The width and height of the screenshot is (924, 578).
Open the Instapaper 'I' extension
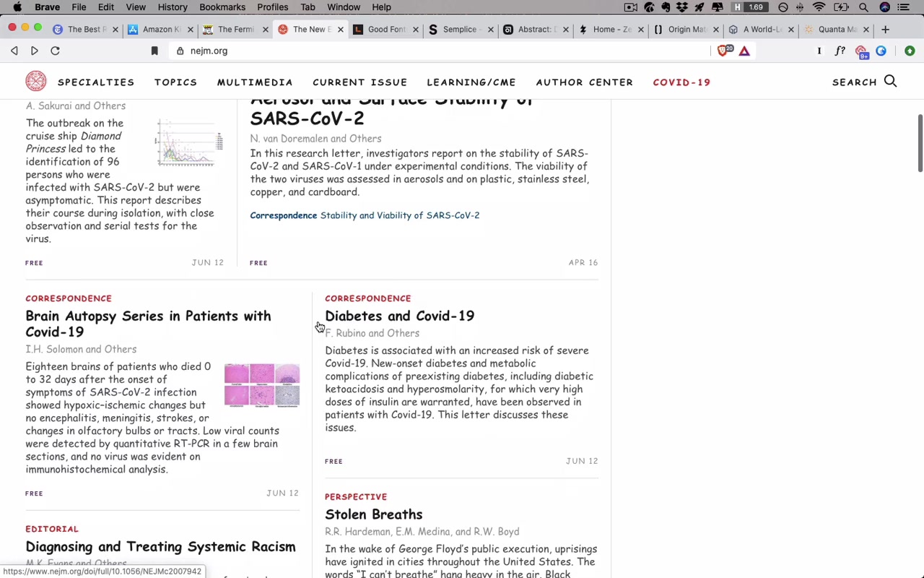click(x=819, y=51)
